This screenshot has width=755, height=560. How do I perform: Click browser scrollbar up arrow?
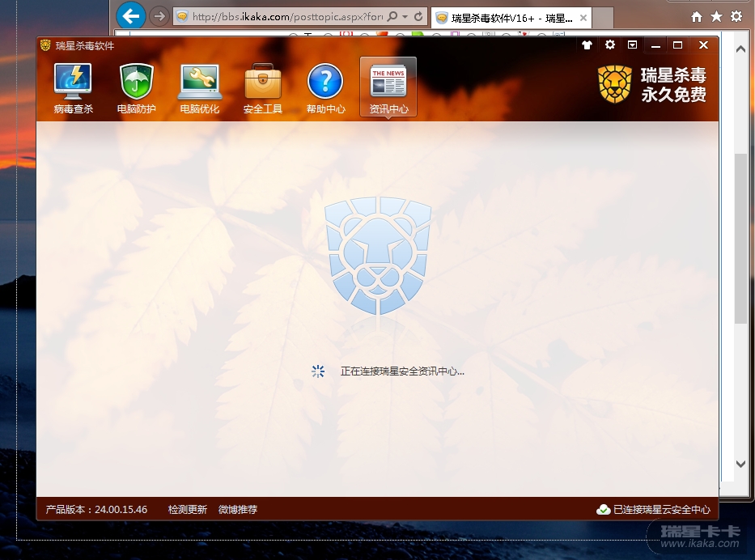pos(740,49)
